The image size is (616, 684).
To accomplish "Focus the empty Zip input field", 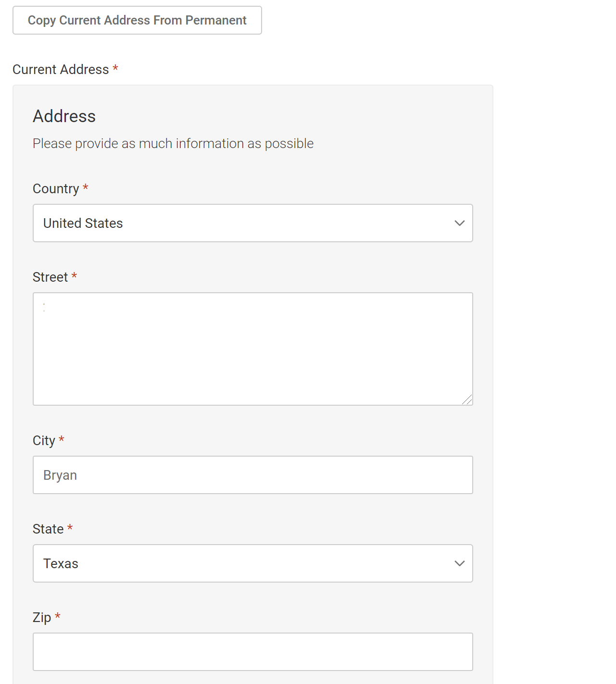I will tap(253, 652).
